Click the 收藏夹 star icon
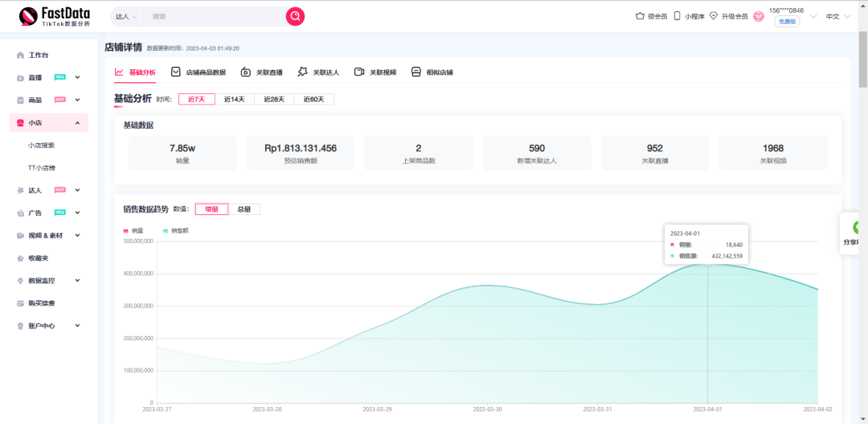The image size is (868, 424). tap(20, 258)
